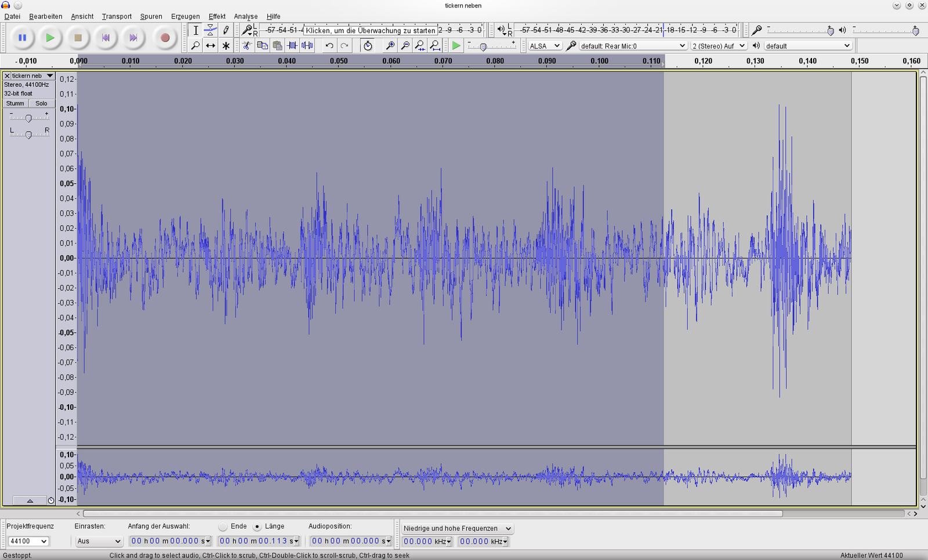Click the Anfang der Auswahl time field
Screen dimensions: 928x560
coord(171,541)
